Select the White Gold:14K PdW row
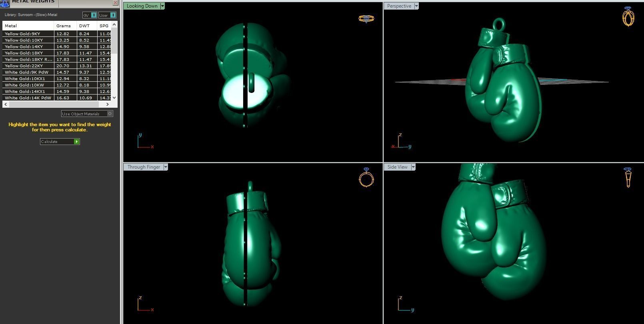The image size is (644, 324). 57,98
